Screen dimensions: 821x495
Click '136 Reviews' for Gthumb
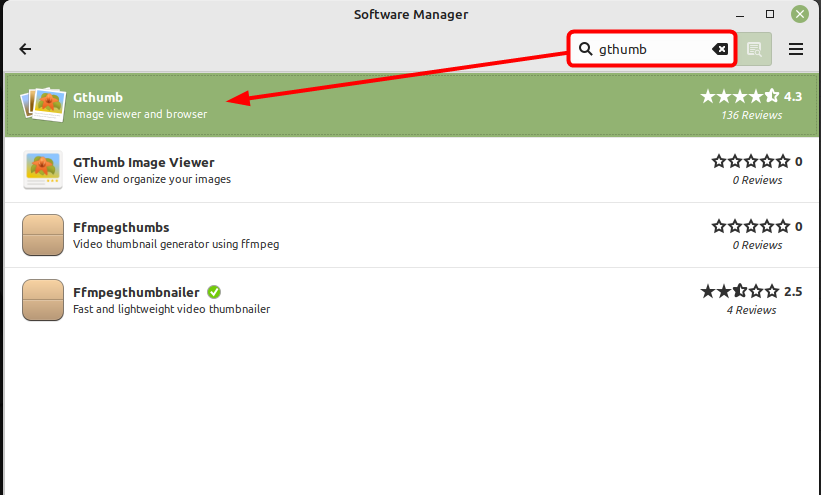click(x=751, y=115)
